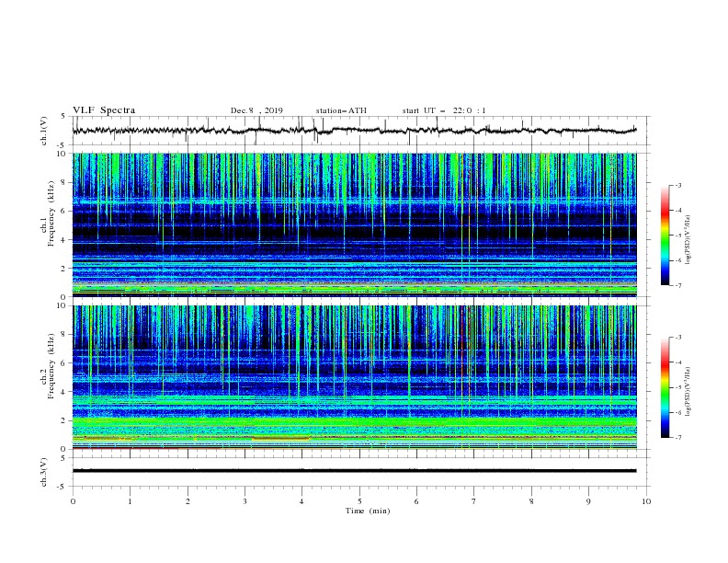This screenshot has width=728, height=563.
Task: Click time-axis tick label "10" at the bottom right
Action: click(x=646, y=501)
